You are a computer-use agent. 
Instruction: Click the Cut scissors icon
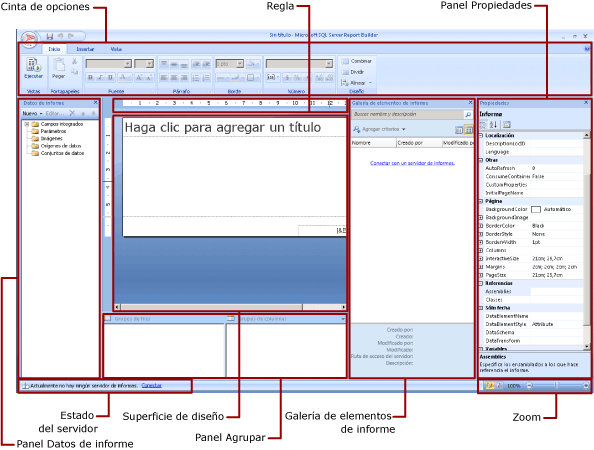point(74,61)
